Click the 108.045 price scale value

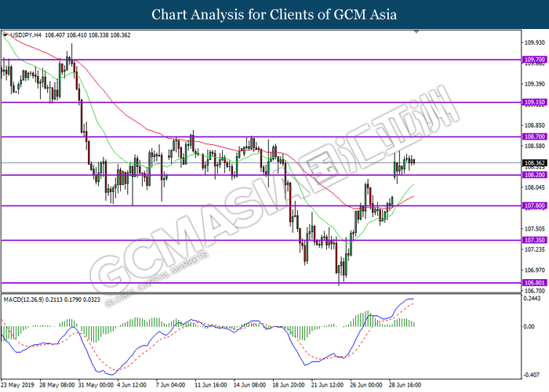tap(535, 187)
